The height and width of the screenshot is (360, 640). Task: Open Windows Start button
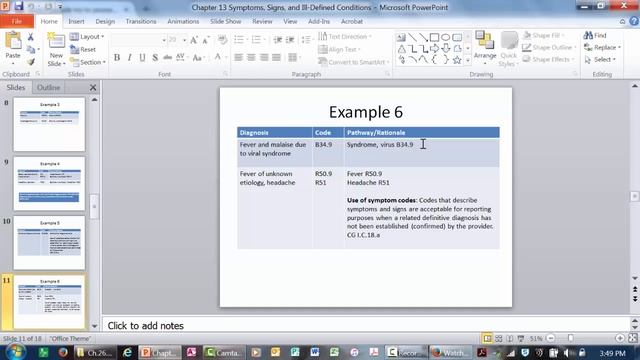tap(16, 352)
